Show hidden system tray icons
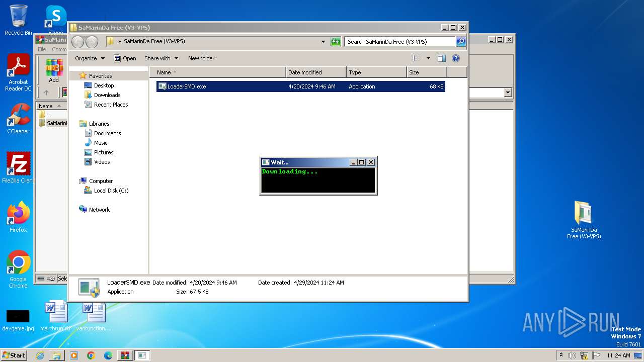Viewport: 644px width, 362px height. coord(561,355)
